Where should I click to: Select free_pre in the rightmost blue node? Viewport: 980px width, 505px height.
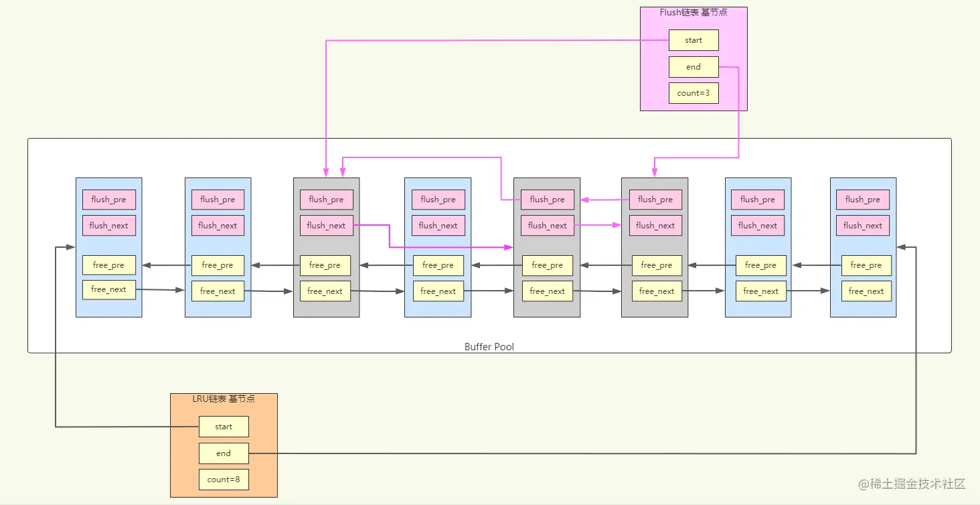[866, 265]
